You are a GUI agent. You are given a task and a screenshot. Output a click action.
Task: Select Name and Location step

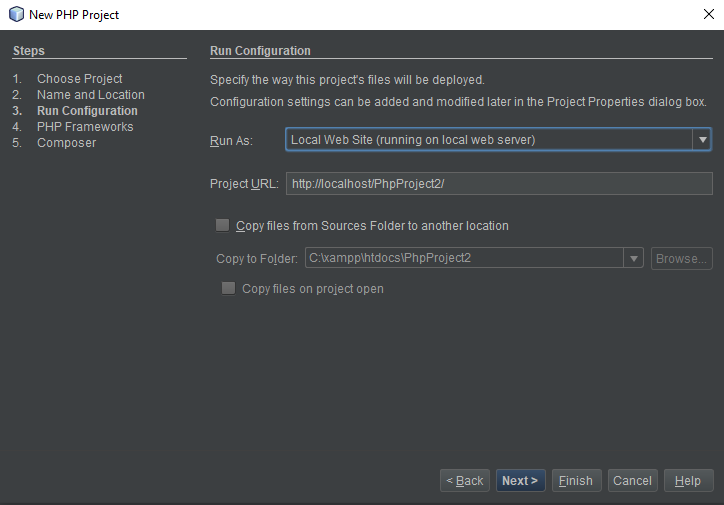click(90, 95)
